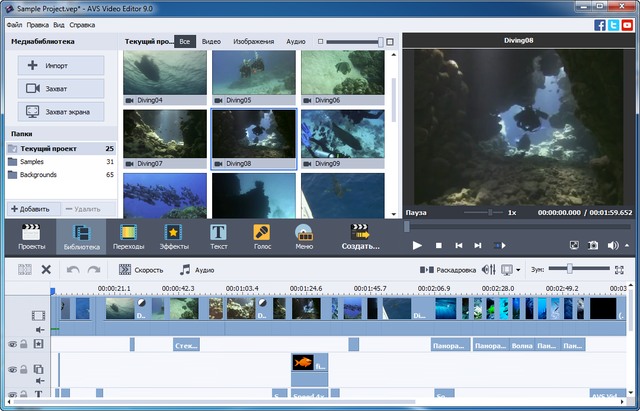Select the Samples folder

(x=32, y=161)
